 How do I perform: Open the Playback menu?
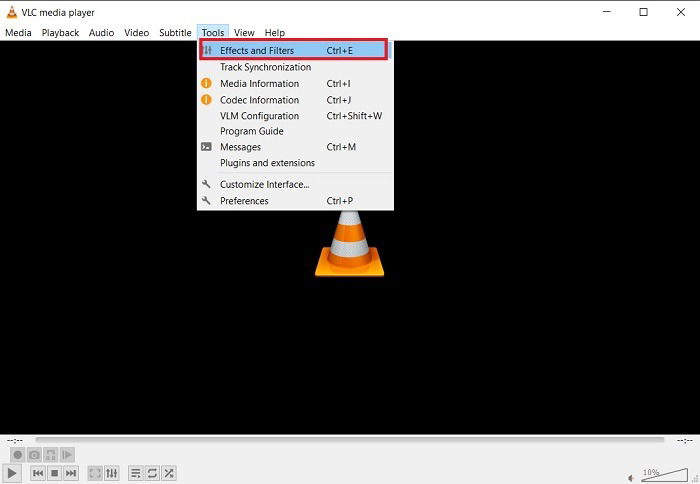tap(60, 33)
